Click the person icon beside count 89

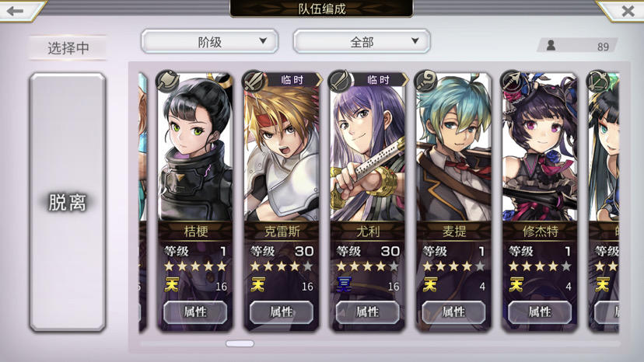pos(551,46)
